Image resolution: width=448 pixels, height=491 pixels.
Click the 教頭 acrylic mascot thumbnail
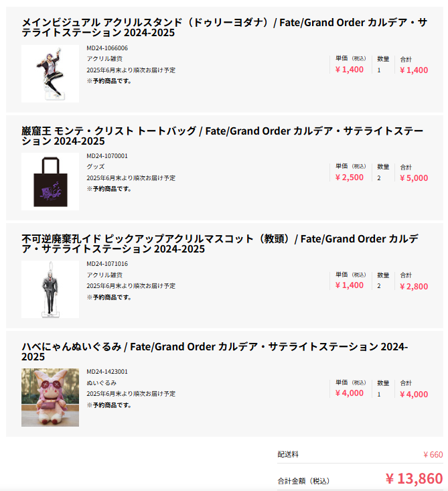(x=50, y=289)
